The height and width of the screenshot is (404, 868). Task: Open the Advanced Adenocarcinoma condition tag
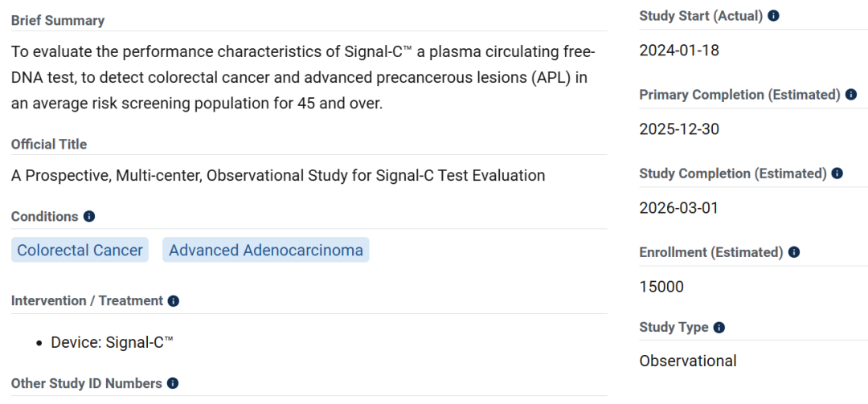coord(265,251)
